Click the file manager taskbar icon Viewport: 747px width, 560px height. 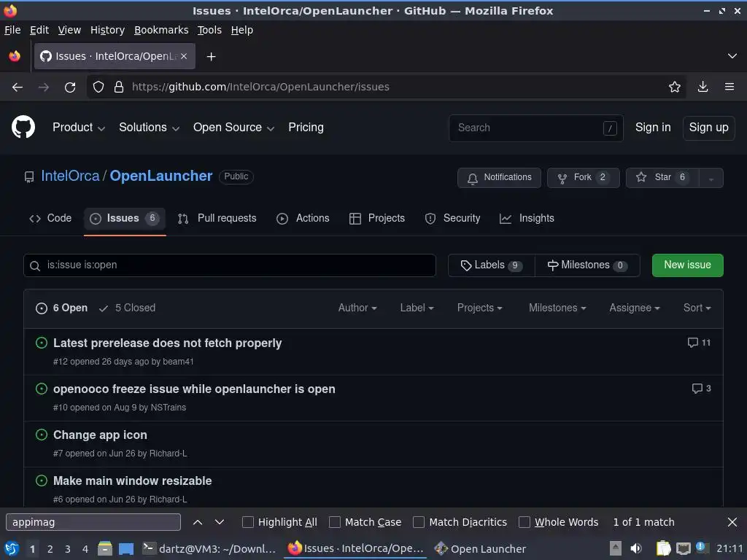pos(105,549)
